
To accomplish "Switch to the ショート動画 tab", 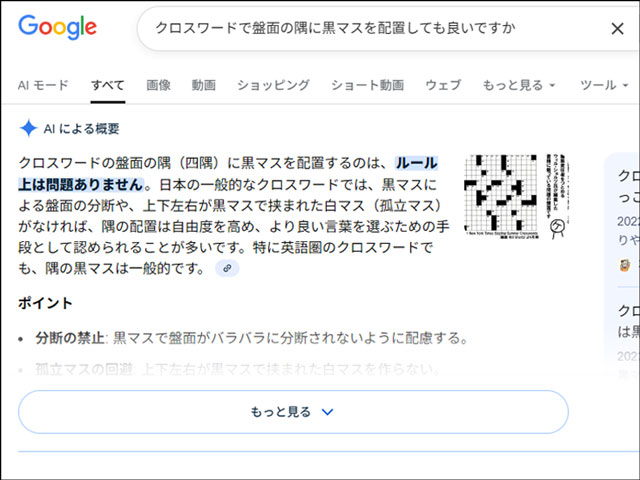I will (367, 86).
